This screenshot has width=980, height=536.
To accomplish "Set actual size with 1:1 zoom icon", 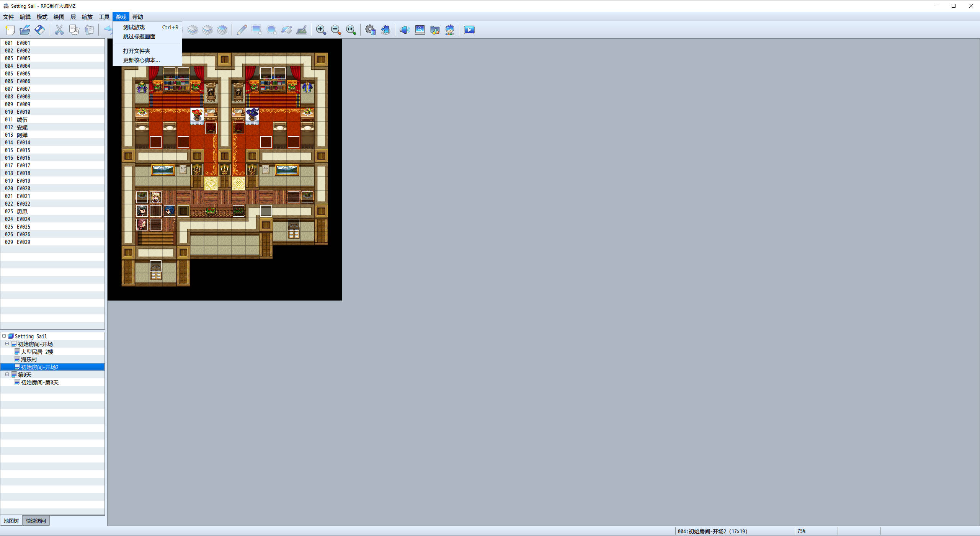I will 351,30.
